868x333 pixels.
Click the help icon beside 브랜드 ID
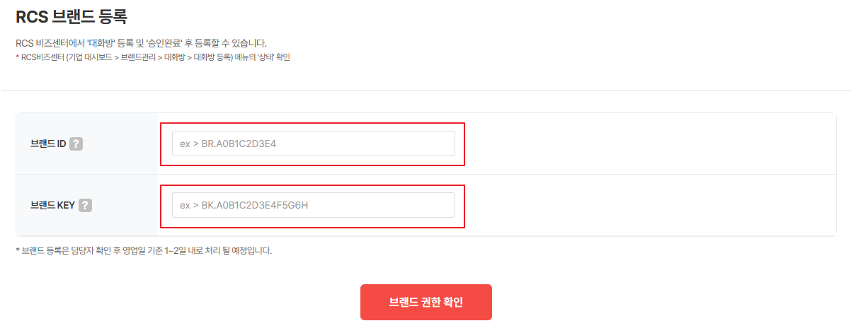76,144
